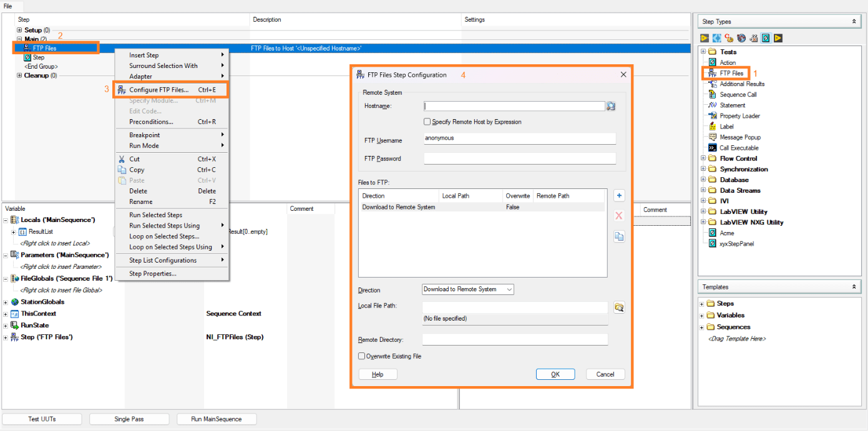The image size is (868, 431).
Task: Click into the Hostname input field
Action: pyautogui.click(x=514, y=106)
